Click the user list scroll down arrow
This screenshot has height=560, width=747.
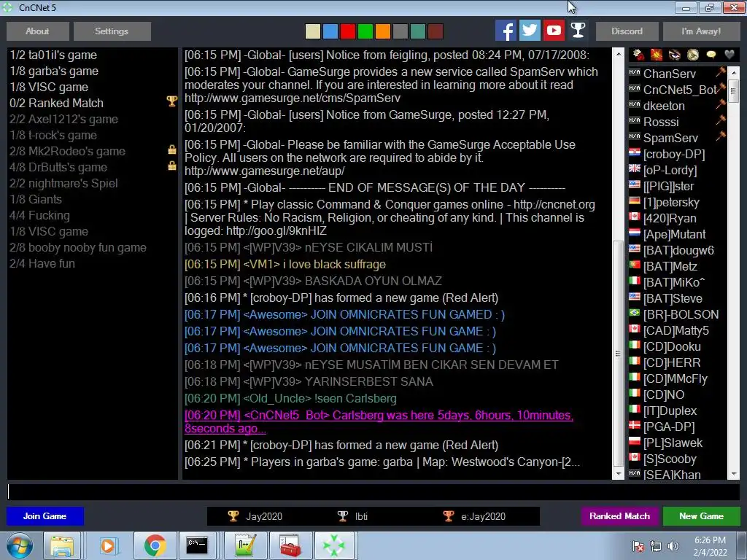click(734, 474)
